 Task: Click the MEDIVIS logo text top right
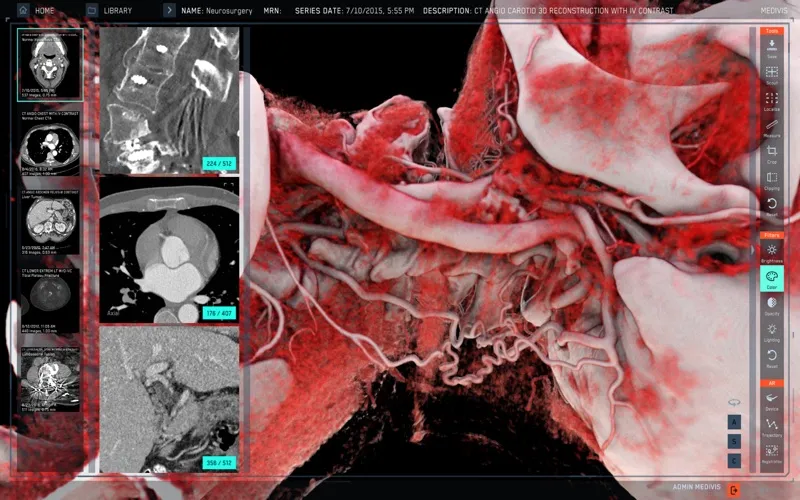(773, 10)
